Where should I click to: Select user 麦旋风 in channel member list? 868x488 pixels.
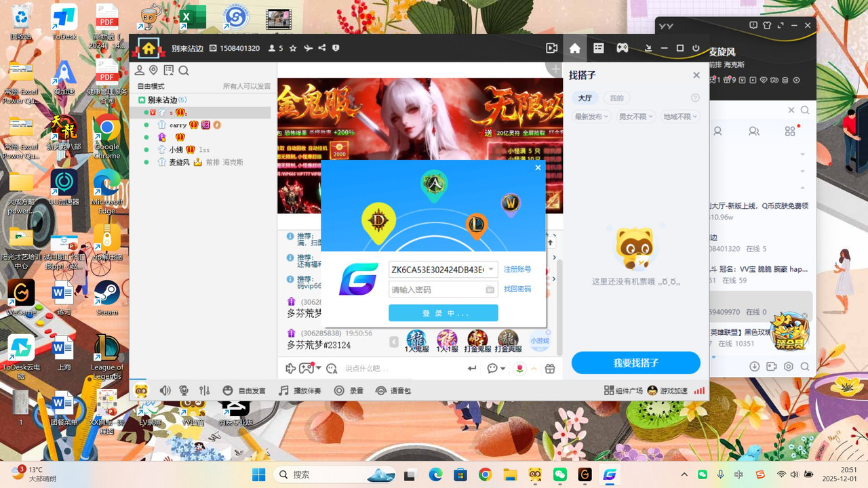coord(179,162)
